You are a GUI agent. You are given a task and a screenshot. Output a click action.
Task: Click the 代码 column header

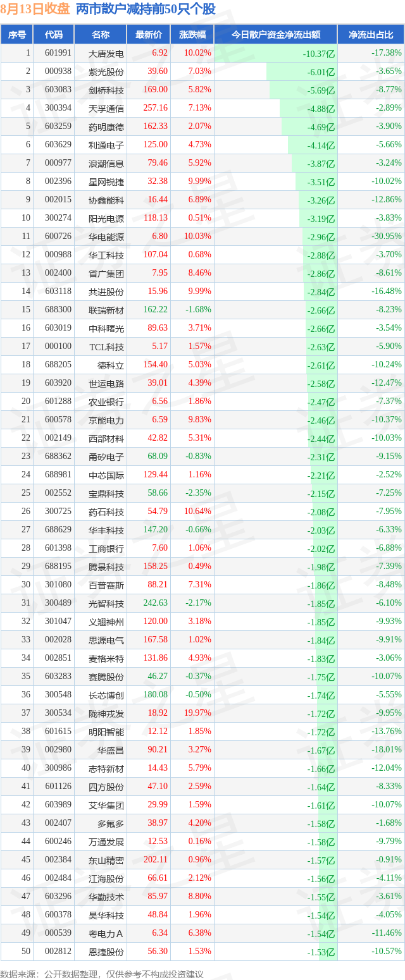tap(54, 35)
